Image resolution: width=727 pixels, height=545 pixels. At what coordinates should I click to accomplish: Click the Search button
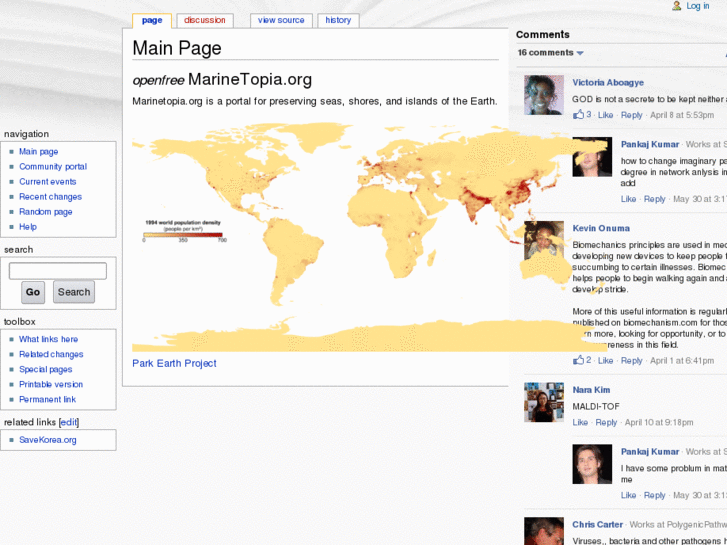click(x=74, y=292)
